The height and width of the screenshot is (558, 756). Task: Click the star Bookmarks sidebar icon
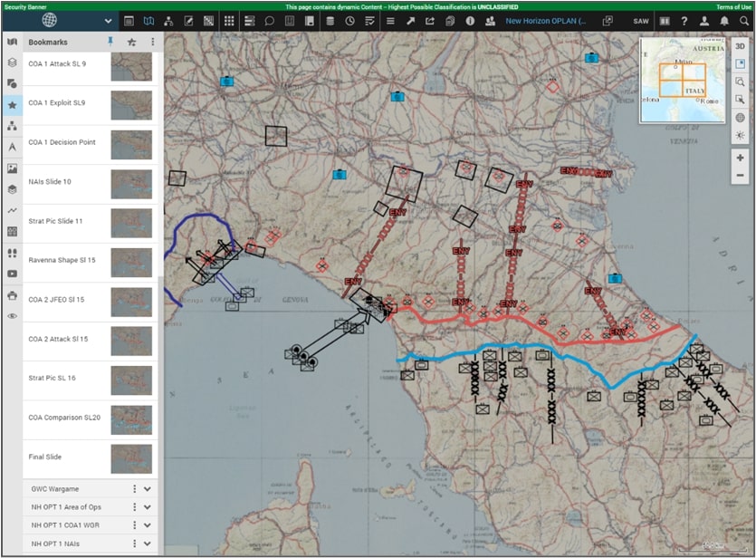(12, 104)
